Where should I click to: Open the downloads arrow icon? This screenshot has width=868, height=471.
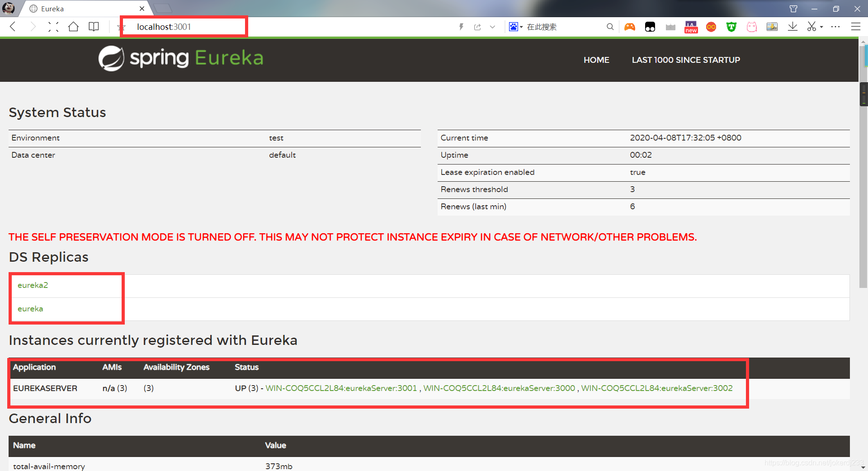(793, 27)
